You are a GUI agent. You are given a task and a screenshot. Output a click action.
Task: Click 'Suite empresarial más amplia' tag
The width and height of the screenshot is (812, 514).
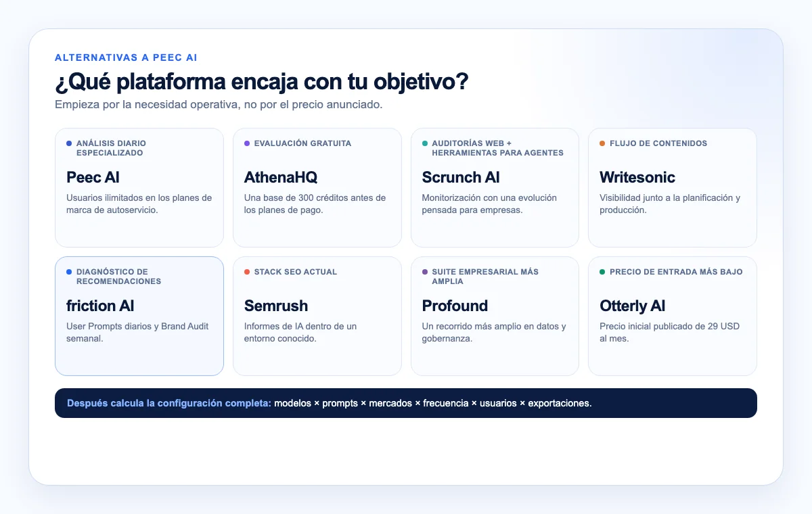click(485, 277)
